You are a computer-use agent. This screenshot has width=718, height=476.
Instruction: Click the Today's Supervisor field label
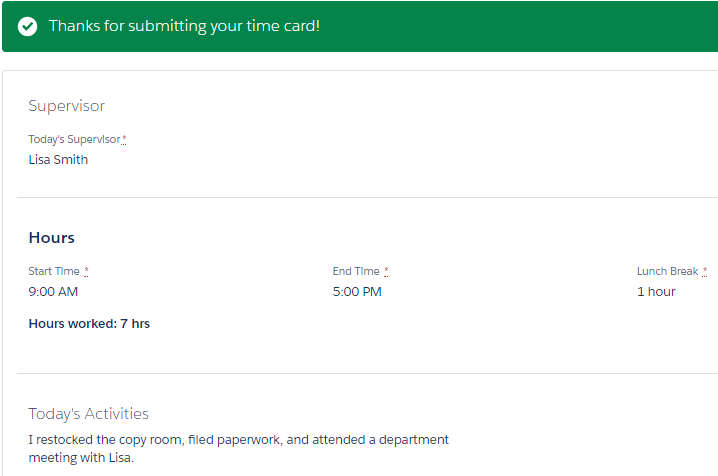pos(74,139)
